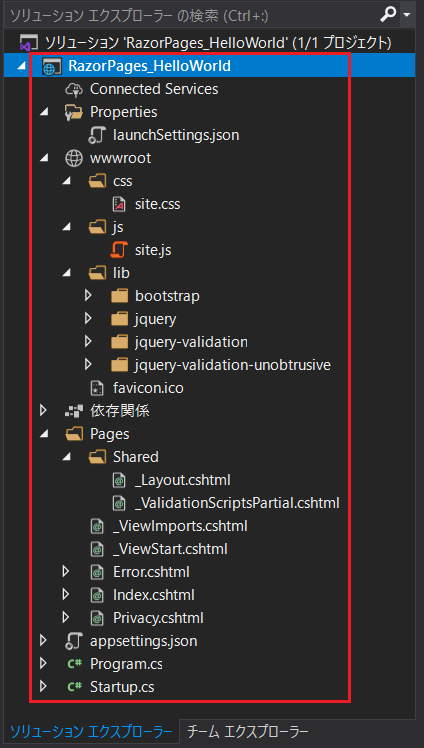Expand the jquery folder arrow

pos(88,319)
